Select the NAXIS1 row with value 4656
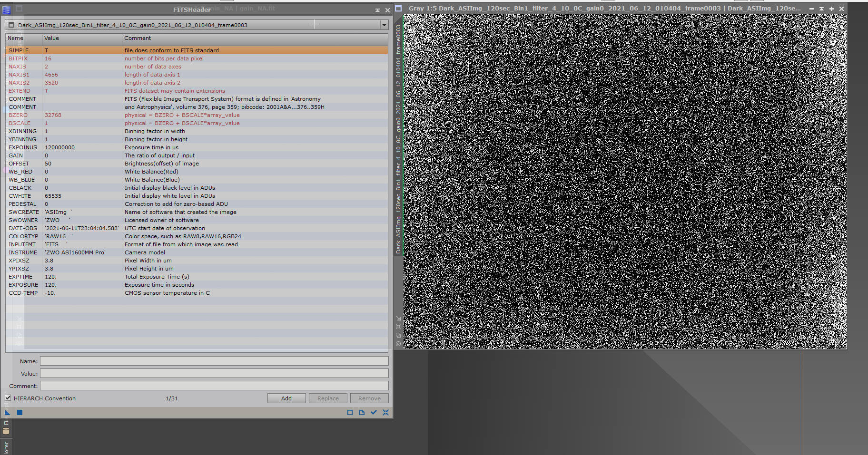Image resolution: width=868 pixels, height=455 pixels. coord(197,75)
